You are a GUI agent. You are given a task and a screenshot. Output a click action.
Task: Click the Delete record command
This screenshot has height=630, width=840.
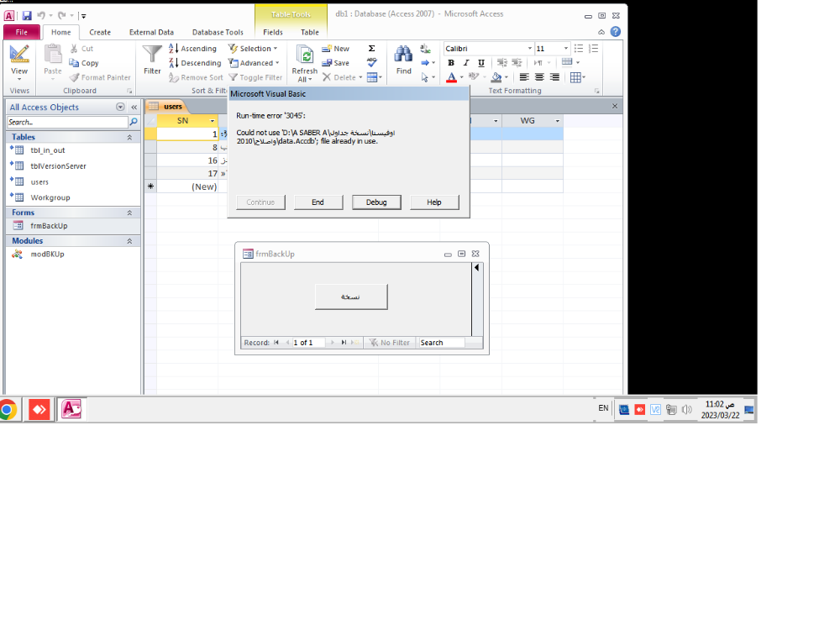pos(343,77)
